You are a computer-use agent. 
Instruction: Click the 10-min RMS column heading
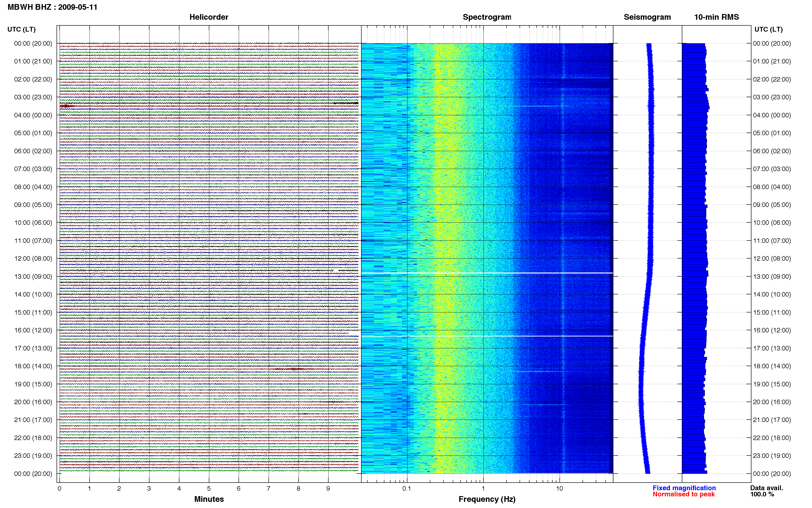716,17
